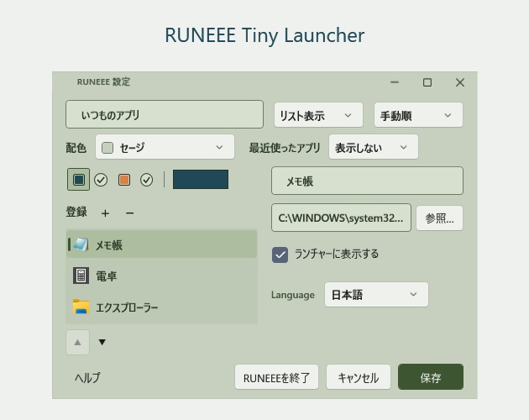Select the dark teal color square
The width and height of the screenshot is (529, 420).
79,180
